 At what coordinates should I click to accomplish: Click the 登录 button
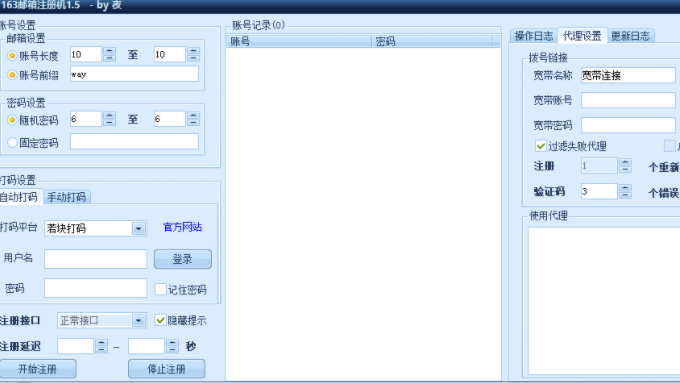coord(183,259)
